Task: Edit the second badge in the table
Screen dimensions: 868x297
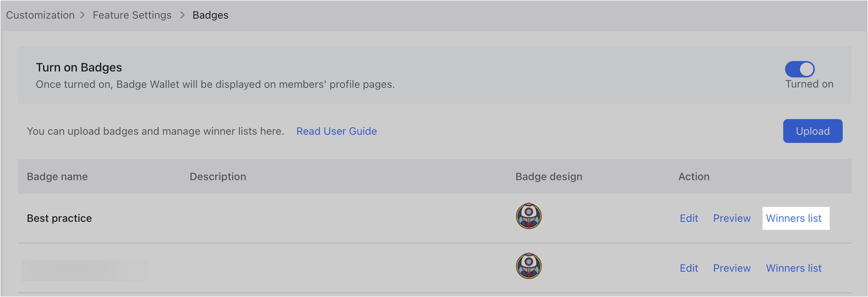Action: [x=689, y=268]
